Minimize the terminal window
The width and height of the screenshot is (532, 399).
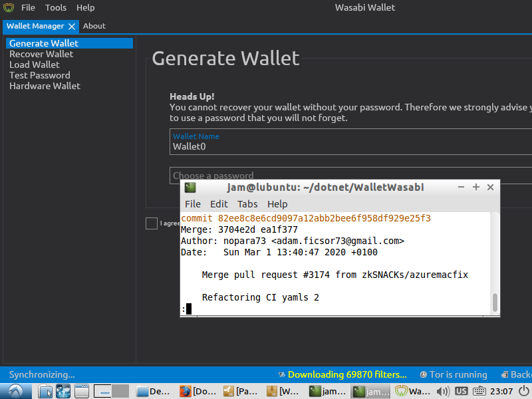(x=461, y=187)
